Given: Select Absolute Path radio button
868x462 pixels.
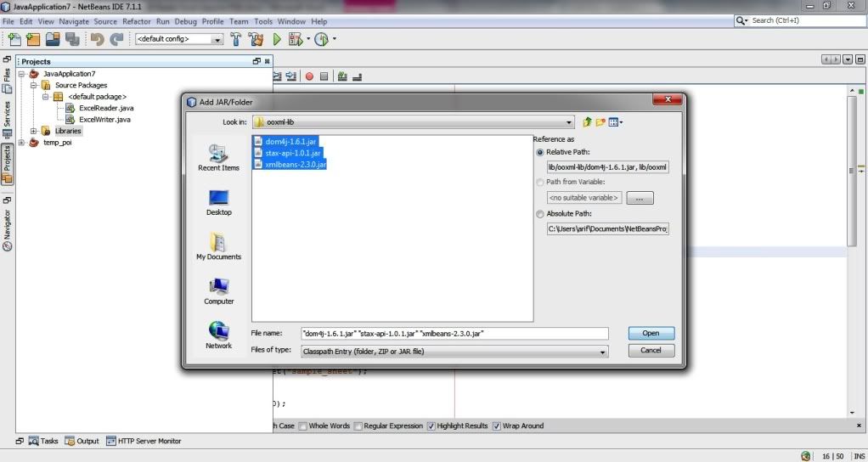Looking at the screenshot, I should (x=539, y=213).
